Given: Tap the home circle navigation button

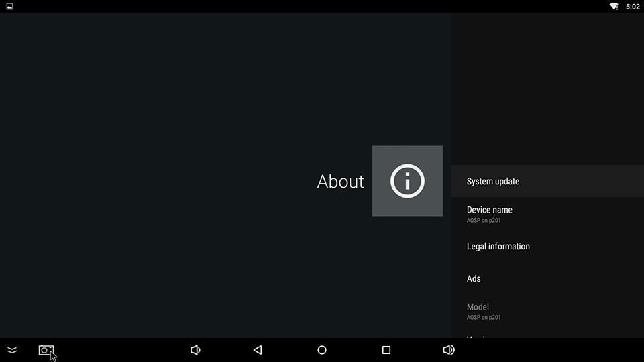Looking at the screenshot, I should (x=322, y=350).
